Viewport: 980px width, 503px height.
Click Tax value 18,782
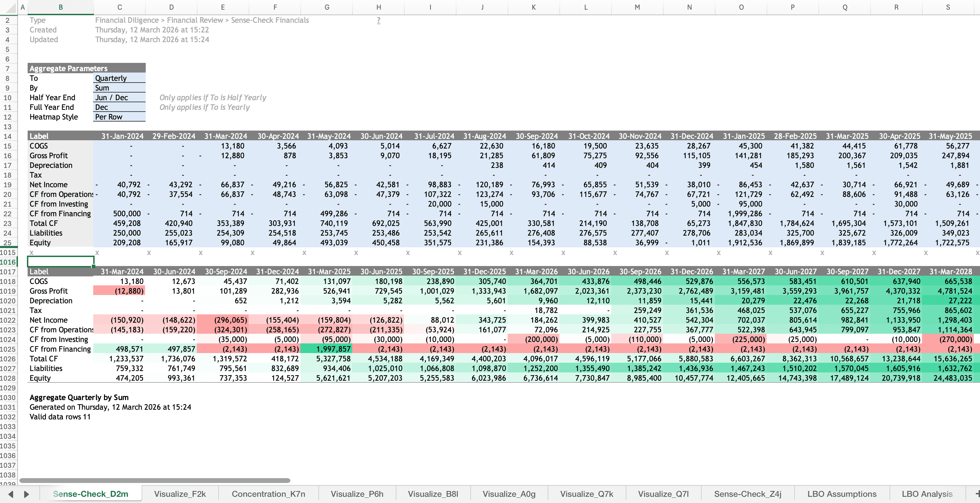(534, 311)
